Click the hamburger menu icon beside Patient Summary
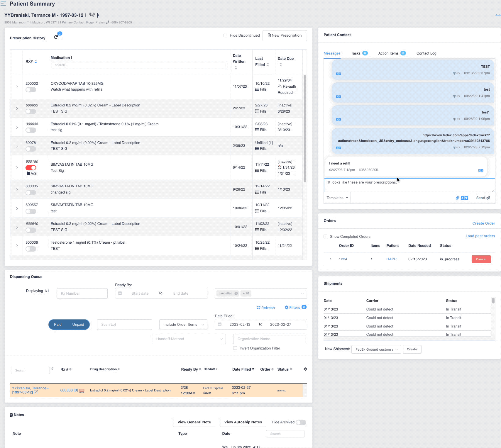 3,4
